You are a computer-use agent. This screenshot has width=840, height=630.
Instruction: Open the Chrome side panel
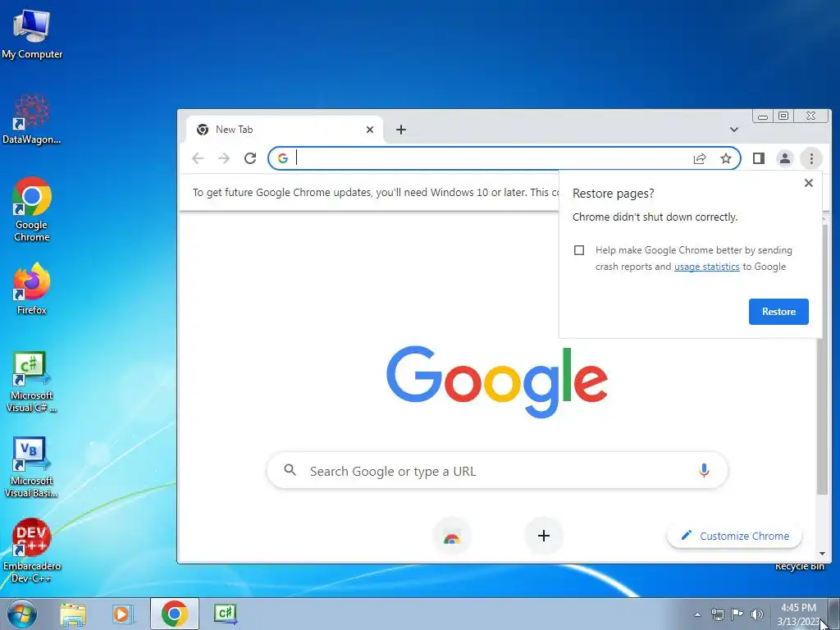point(759,158)
